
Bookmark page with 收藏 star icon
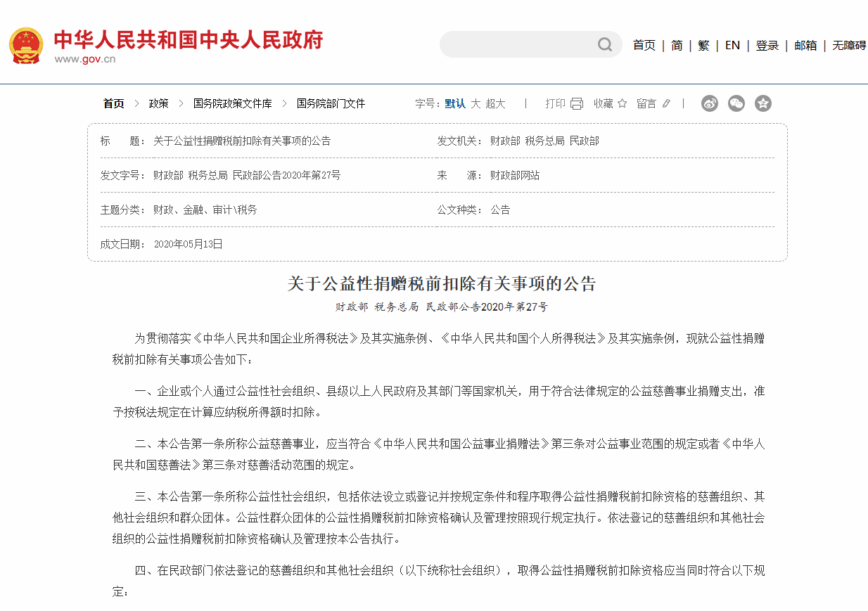click(x=622, y=103)
